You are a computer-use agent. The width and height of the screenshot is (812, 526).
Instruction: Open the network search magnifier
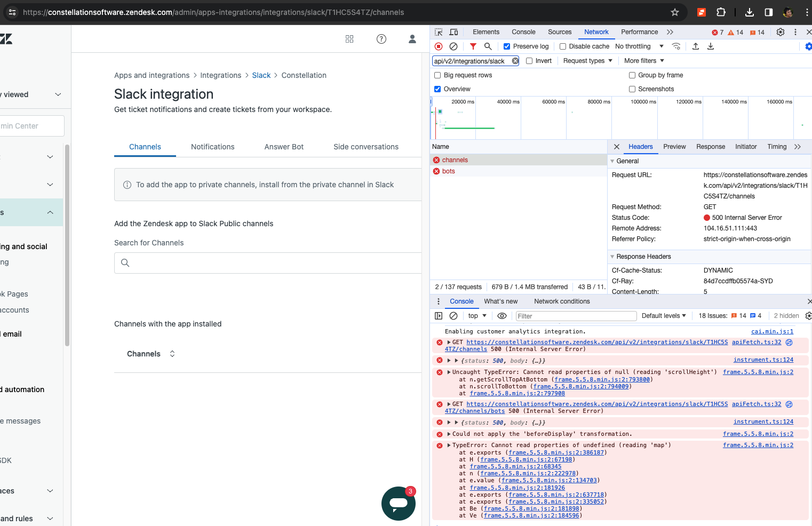(488, 46)
